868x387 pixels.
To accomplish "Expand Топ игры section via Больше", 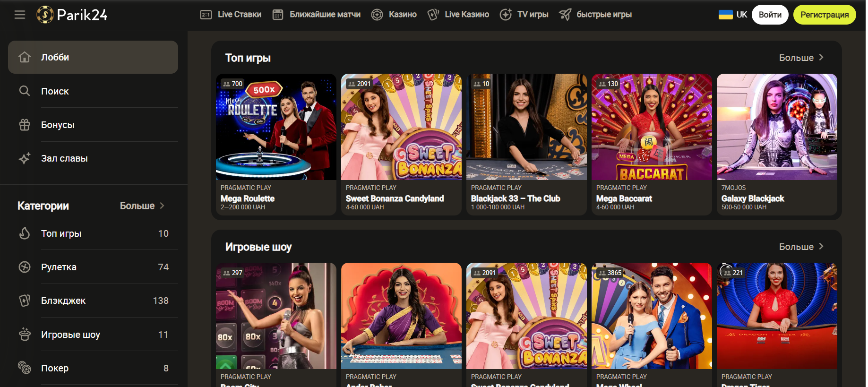I will click(801, 58).
